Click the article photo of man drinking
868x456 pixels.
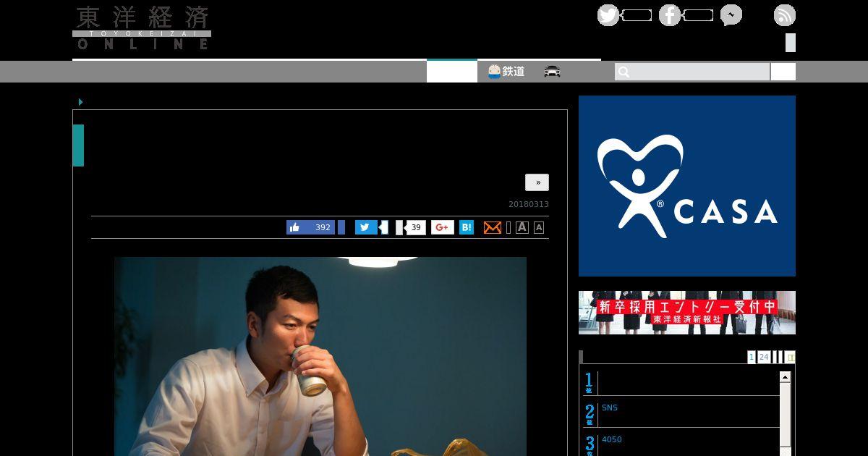pyautogui.click(x=320, y=356)
